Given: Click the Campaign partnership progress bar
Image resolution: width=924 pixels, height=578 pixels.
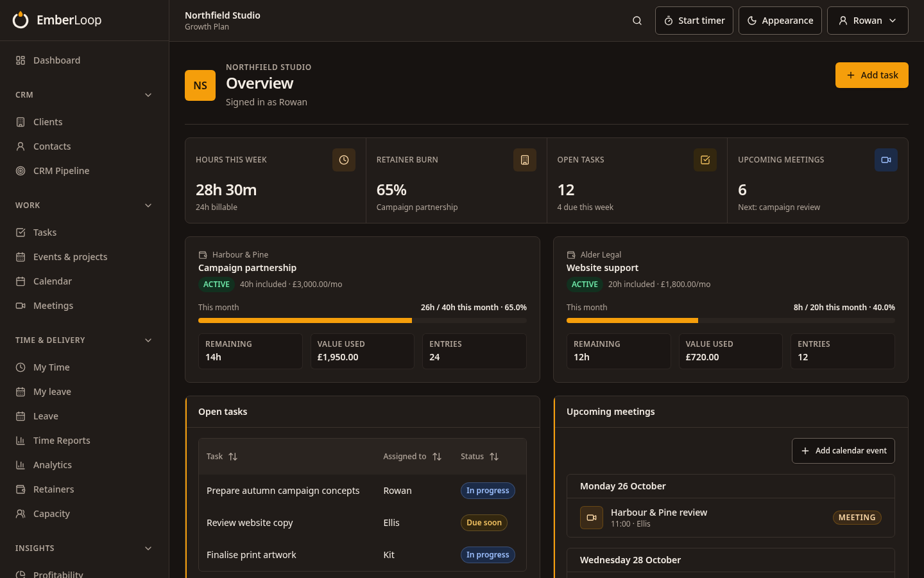Looking at the screenshot, I should click(363, 320).
